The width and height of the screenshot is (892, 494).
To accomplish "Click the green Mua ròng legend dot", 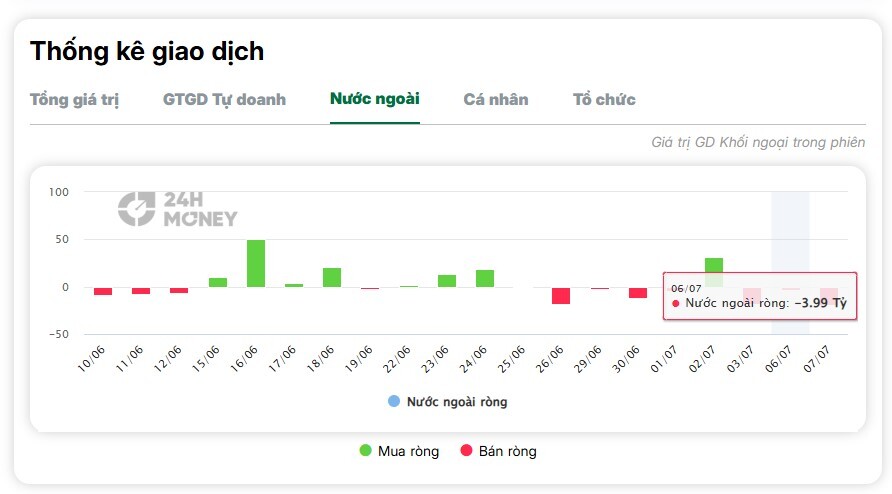I will point(365,451).
